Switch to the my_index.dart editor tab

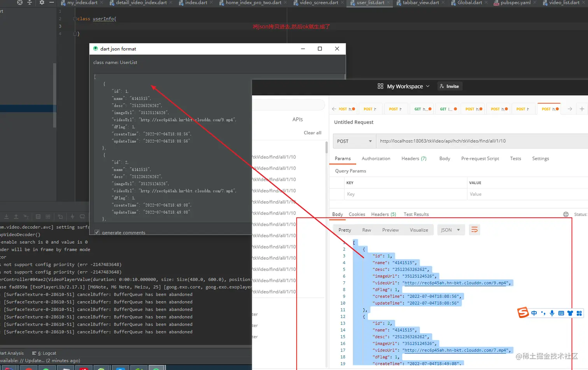coord(82,3)
